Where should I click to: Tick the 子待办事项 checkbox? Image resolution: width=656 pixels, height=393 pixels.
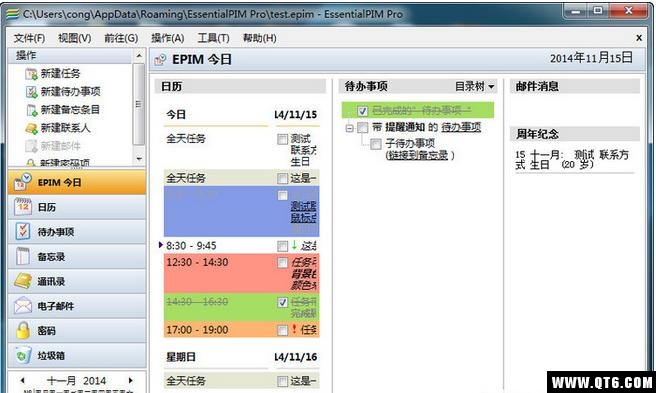(x=376, y=144)
